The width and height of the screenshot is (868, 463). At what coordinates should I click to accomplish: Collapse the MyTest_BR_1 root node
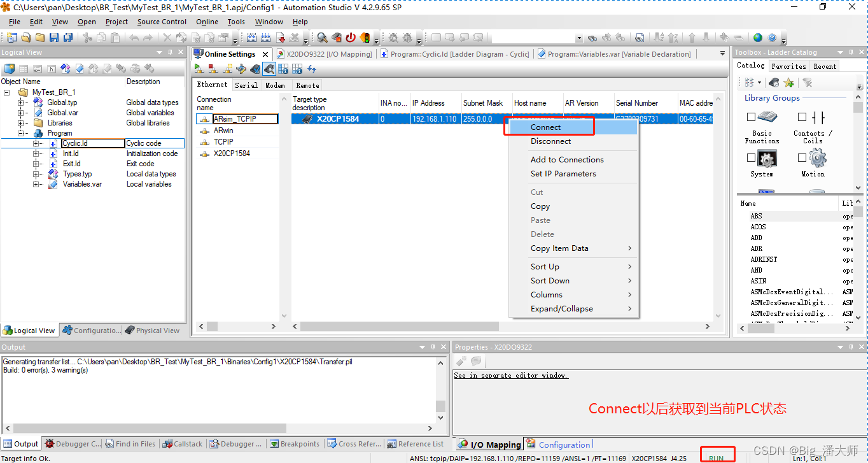point(7,92)
